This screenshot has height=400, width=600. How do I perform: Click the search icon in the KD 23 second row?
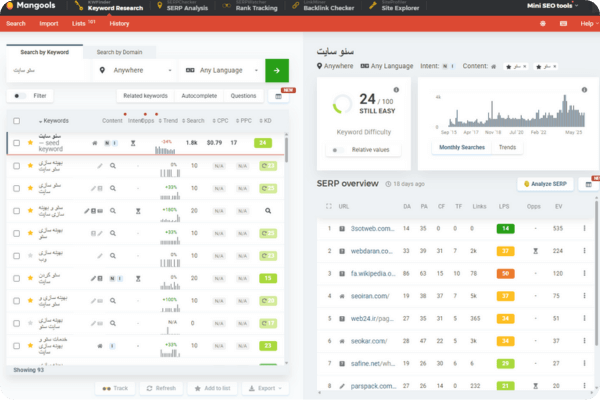point(113,166)
